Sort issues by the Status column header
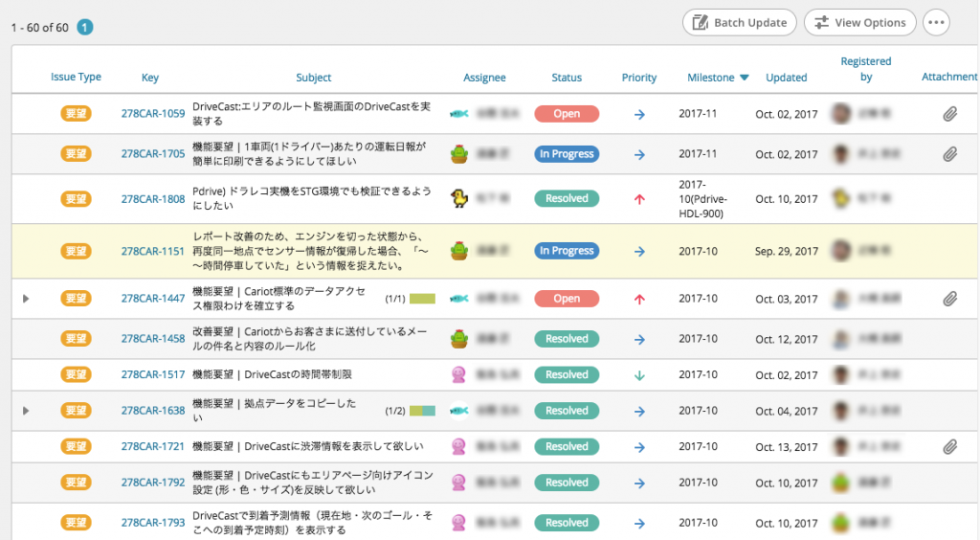Image resolution: width=980 pixels, height=540 pixels. (567, 78)
